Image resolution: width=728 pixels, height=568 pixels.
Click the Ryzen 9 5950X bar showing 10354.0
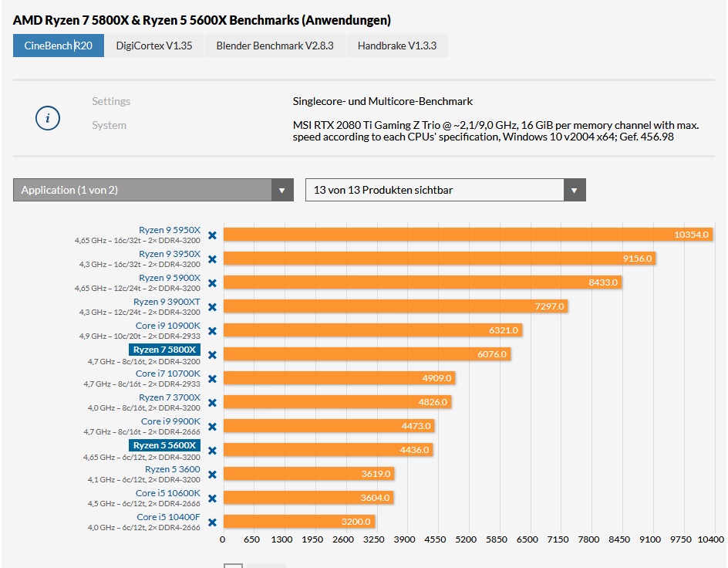[x=468, y=235]
